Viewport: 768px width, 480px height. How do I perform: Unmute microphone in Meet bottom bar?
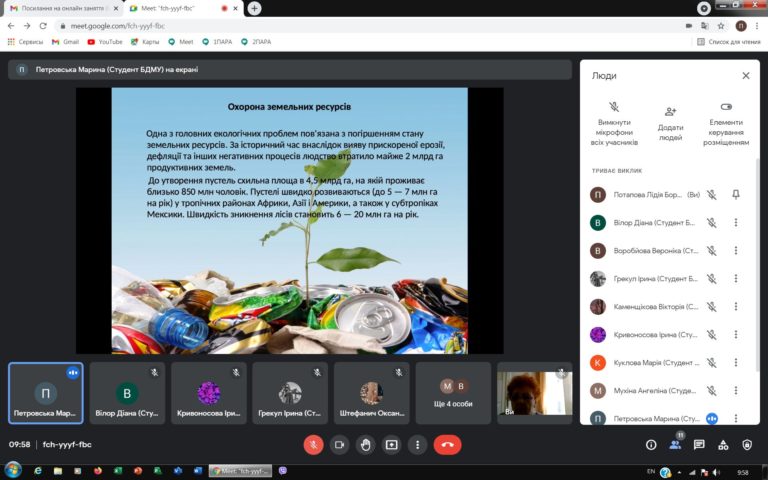coord(313,445)
